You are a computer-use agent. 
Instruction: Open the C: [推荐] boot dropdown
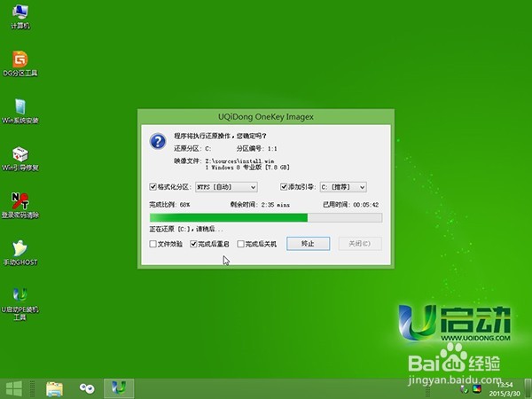pos(343,187)
